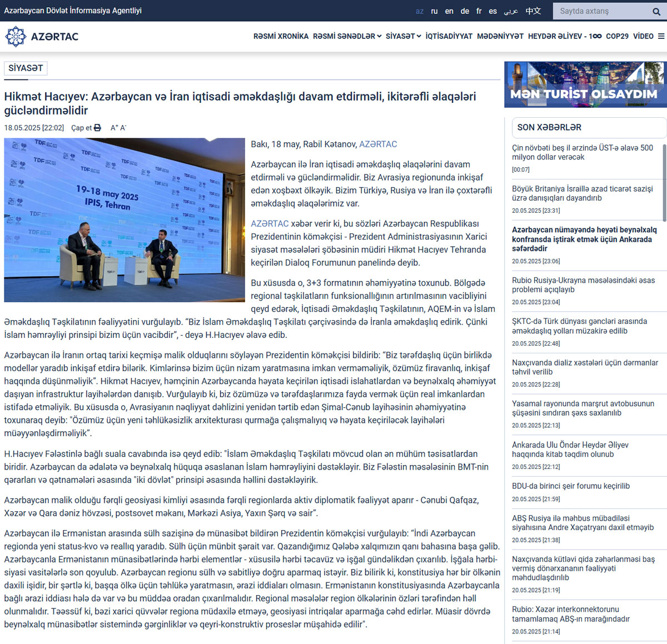Open ABŞ Rusiya məhbus mübadiləsi news
Screen dimensions: 667x644
[x=583, y=523]
